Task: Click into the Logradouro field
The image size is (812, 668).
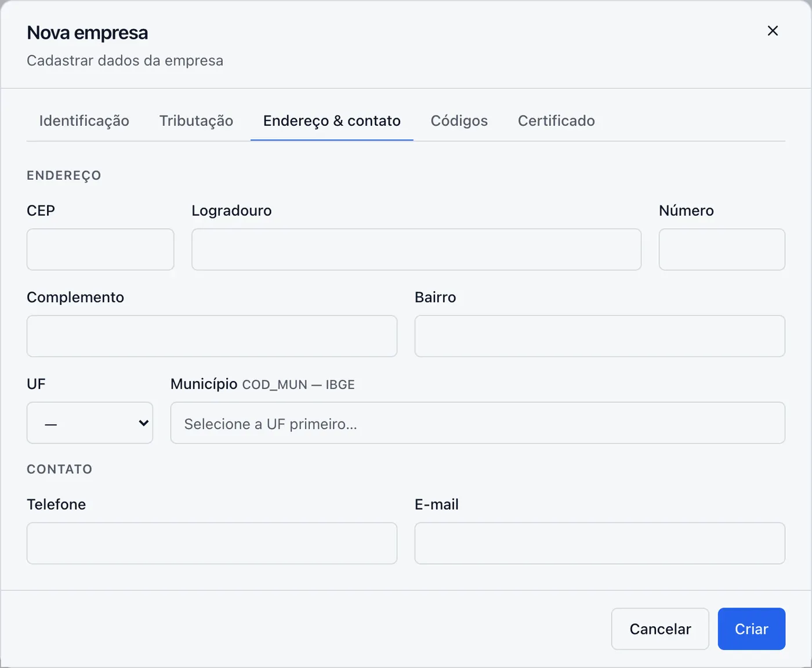Action: tap(416, 249)
